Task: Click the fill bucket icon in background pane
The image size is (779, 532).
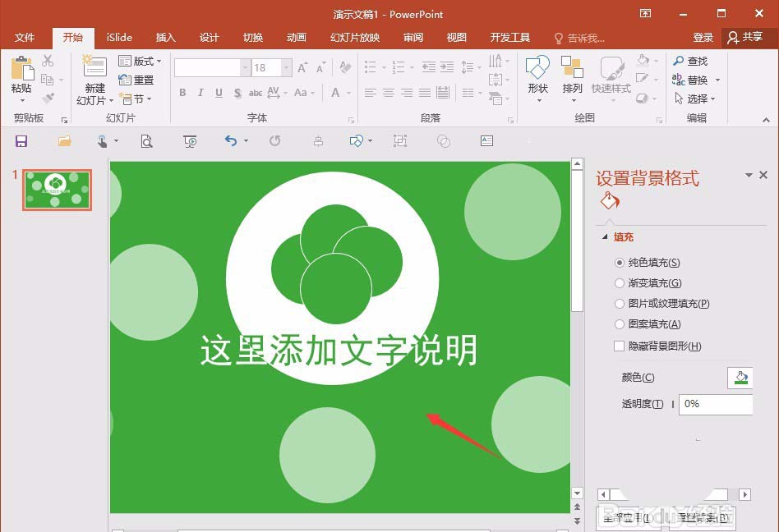Action: pyautogui.click(x=610, y=201)
